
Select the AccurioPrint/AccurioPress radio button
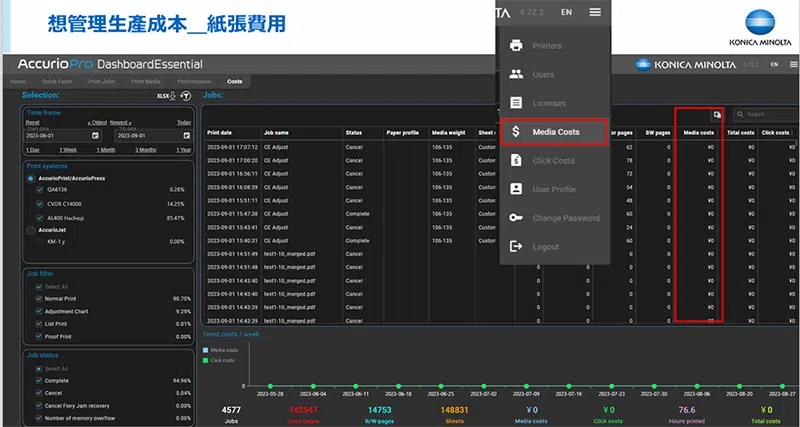click(31, 179)
